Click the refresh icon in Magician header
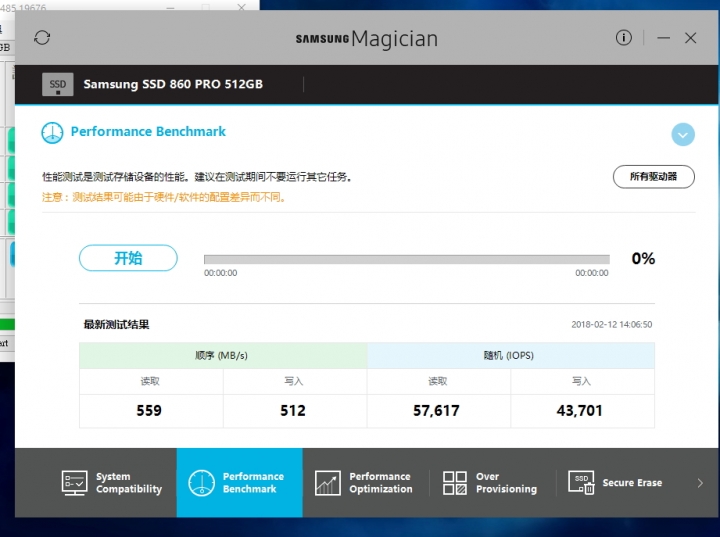Viewport: 720px width, 537px height. pyautogui.click(x=42, y=38)
